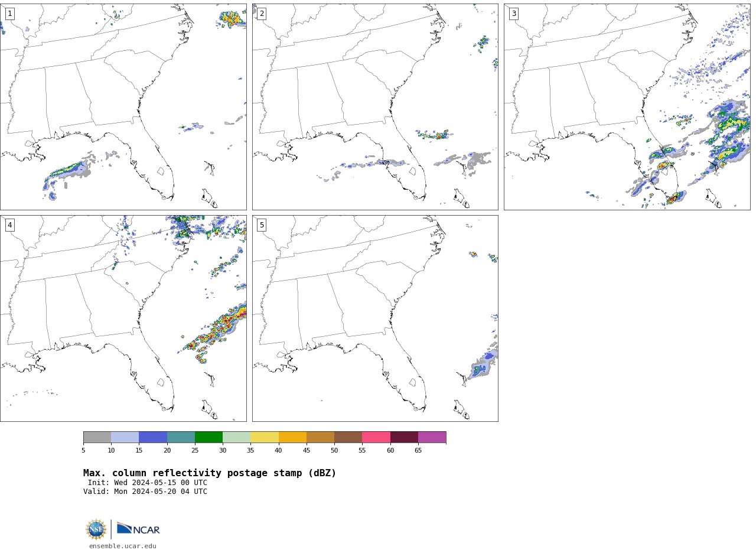Viewport: 756px width, 553px height.
Task: Click the blue 15-20 dBZ swatch
Action: [x=153, y=437]
